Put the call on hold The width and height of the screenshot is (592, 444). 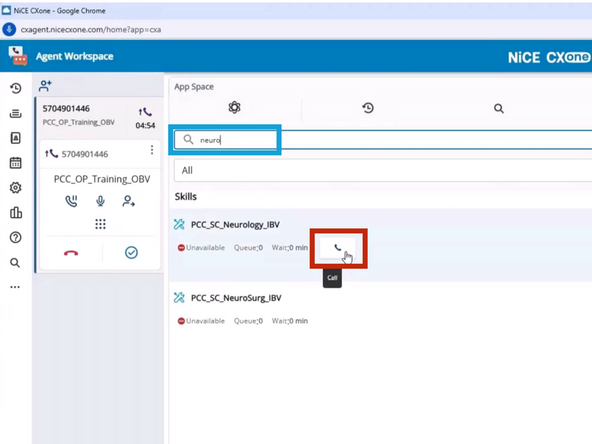(71, 201)
